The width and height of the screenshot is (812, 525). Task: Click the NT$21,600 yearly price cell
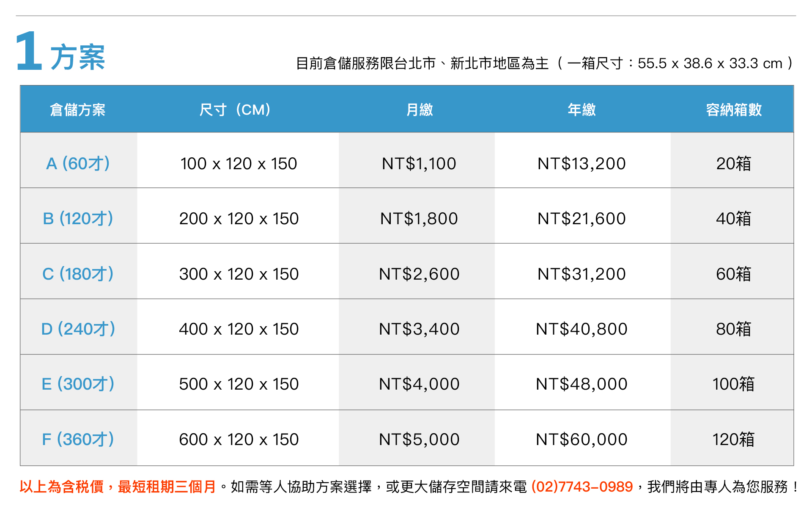coord(582,218)
